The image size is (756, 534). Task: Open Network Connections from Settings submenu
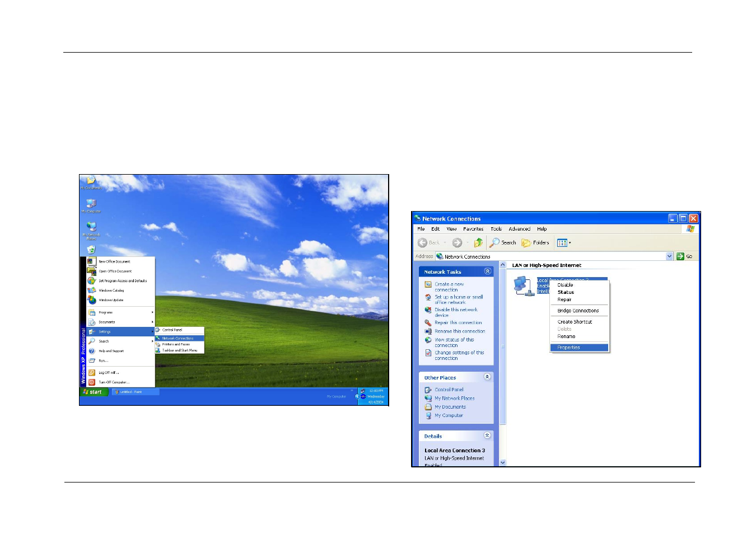(x=179, y=338)
